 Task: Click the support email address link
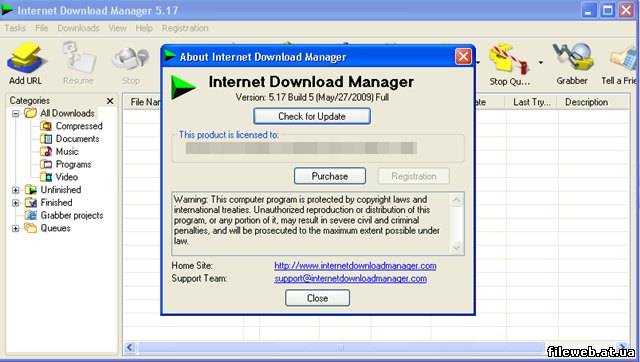point(351,278)
